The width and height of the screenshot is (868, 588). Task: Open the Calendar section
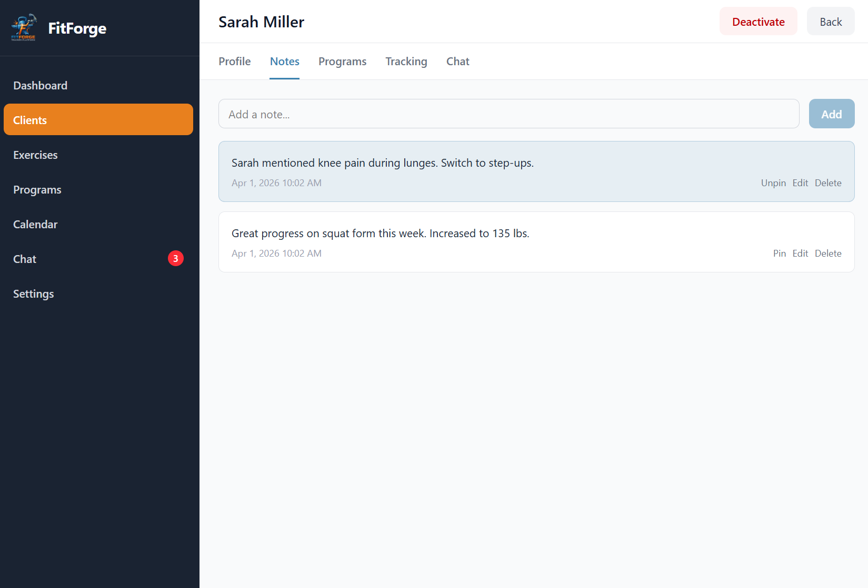[x=35, y=224]
